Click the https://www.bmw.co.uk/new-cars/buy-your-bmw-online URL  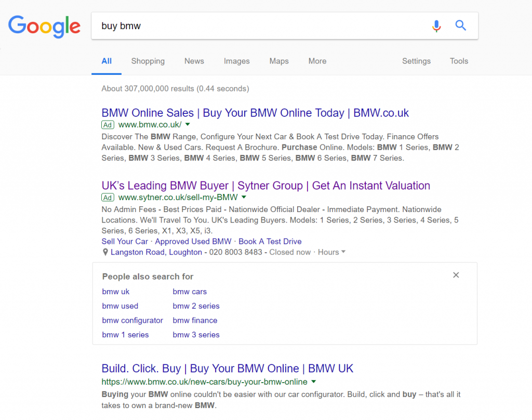click(204, 382)
